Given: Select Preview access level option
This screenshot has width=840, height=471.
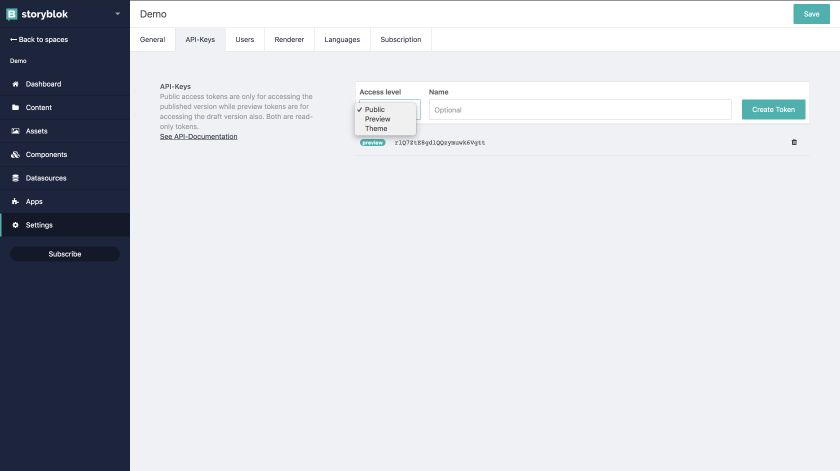Looking at the screenshot, I should 385,119.
